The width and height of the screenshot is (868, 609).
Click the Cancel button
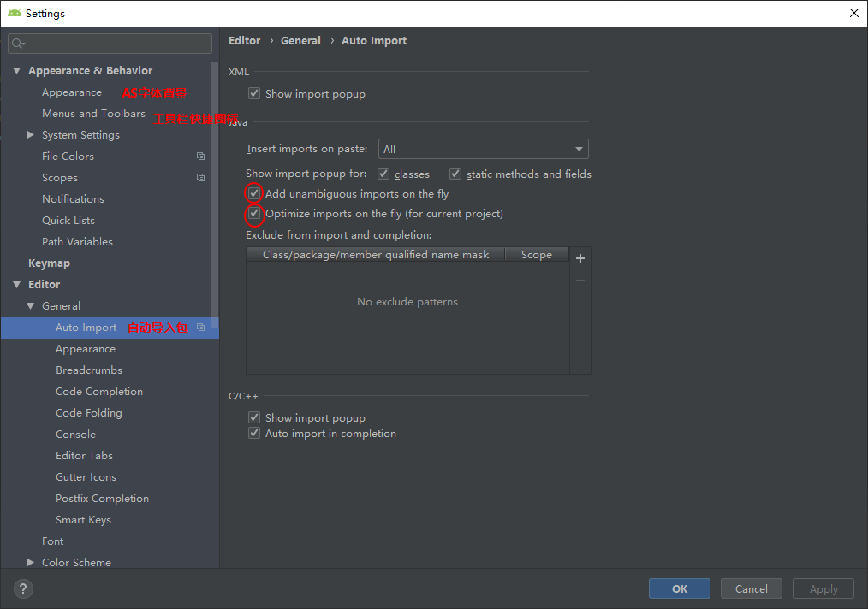tap(752, 588)
